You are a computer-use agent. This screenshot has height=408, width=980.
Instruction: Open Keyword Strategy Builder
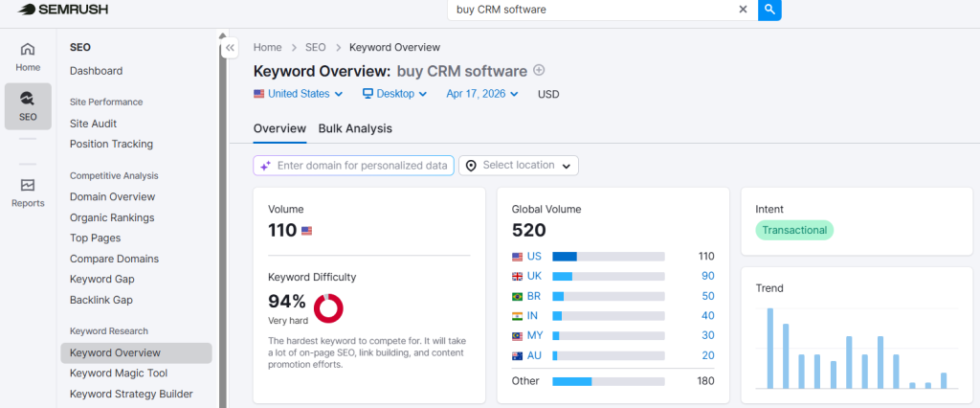pyautogui.click(x=131, y=394)
